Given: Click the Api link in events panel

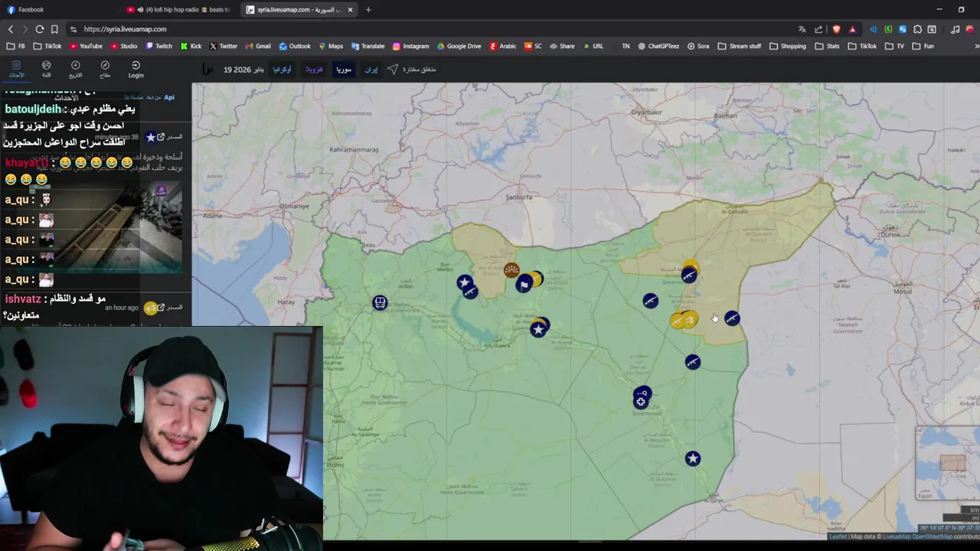Looking at the screenshot, I should point(169,97).
